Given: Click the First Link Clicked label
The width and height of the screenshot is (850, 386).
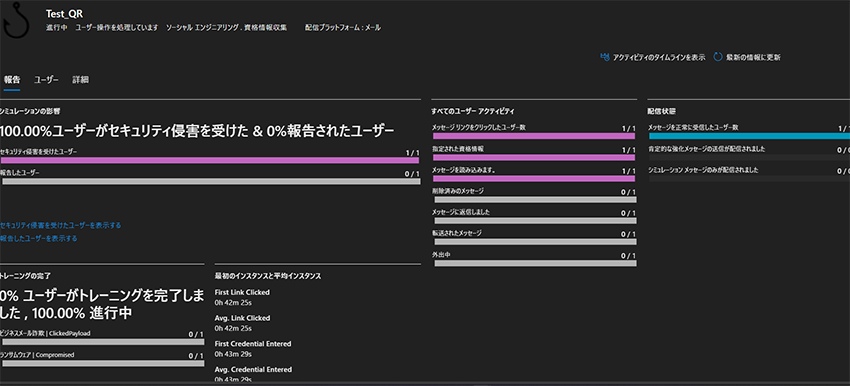Looking at the screenshot, I should (242, 292).
